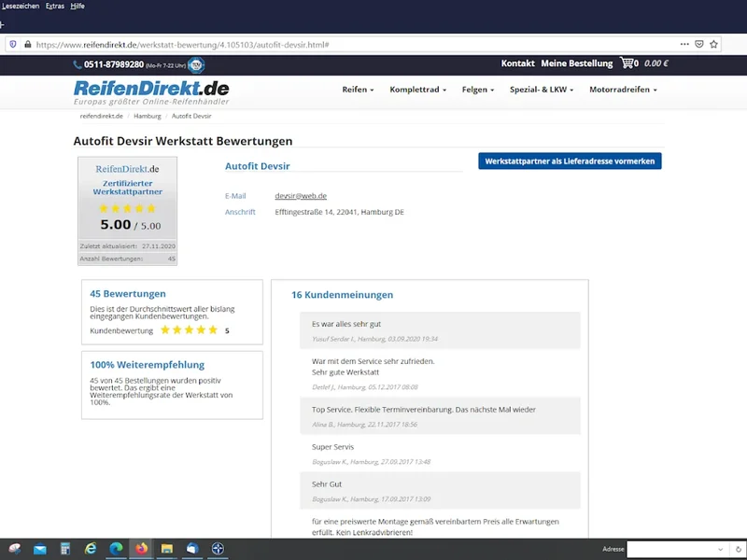
Task: Launch Internet Explorer from the taskbar
Action: pyautogui.click(x=92, y=549)
